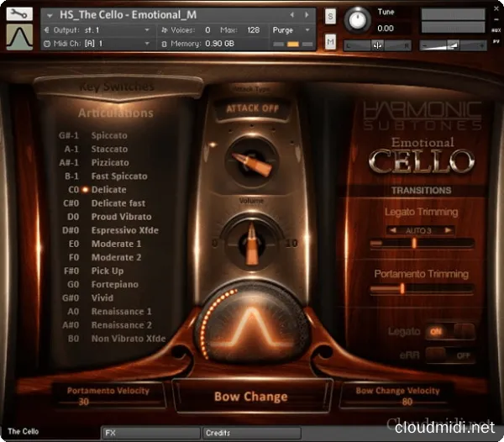Click the instrument bell-curve thumbnail icon
504x442 pixels.
click(19, 37)
